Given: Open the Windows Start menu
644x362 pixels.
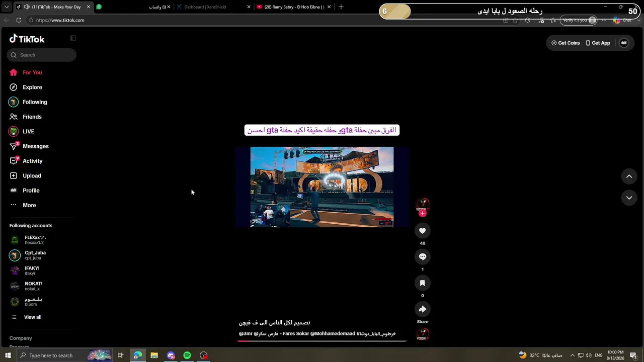Looking at the screenshot, I should click(x=8, y=355).
